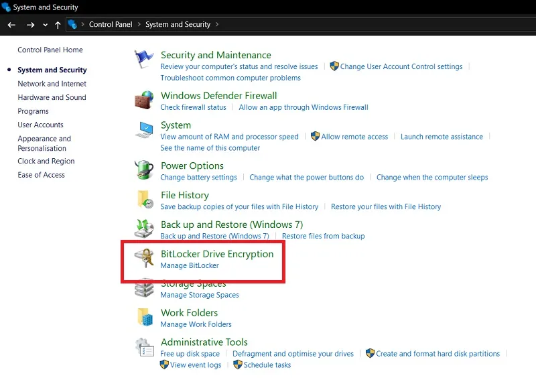Viewport: 536px width, 392px height.
Task: Click the Windows Defender Firewall brick icon
Action: pos(144,100)
